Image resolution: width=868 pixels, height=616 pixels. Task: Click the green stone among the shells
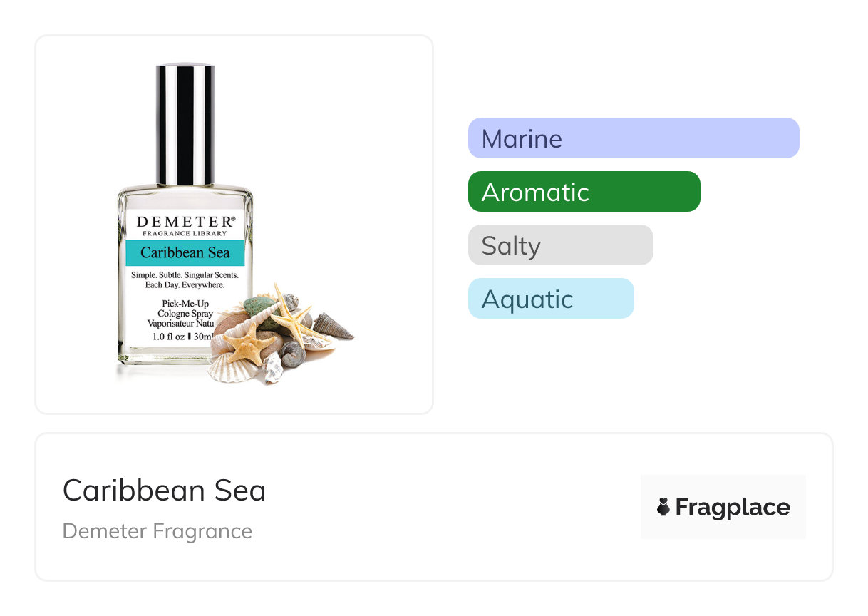259,307
